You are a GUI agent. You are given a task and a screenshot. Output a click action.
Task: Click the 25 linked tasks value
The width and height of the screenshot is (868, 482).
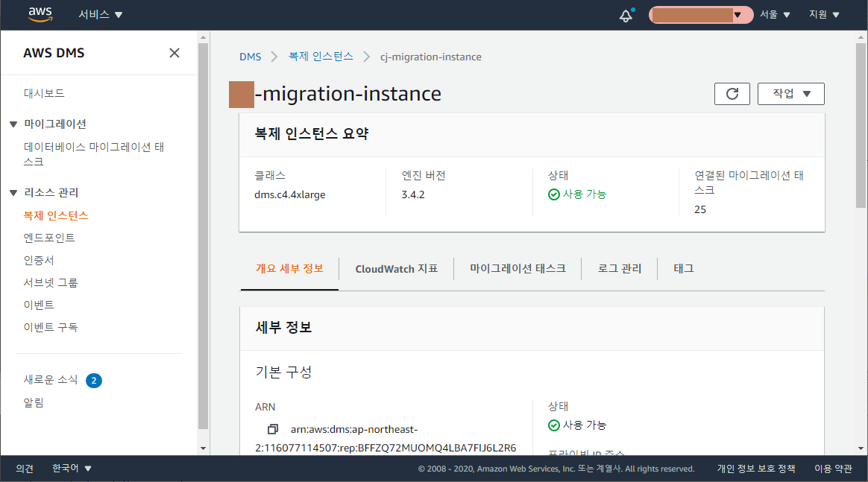coord(699,209)
